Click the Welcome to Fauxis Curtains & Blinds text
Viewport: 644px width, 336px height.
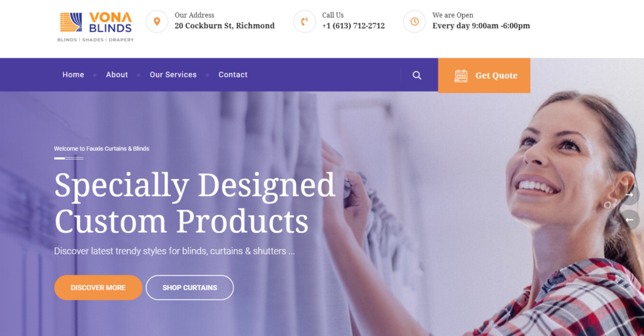[101, 148]
